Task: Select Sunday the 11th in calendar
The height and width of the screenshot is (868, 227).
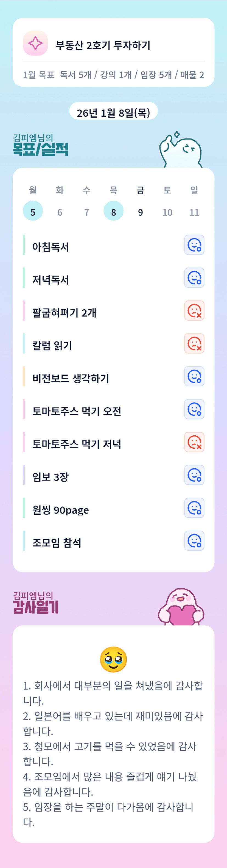Action: click(194, 212)
